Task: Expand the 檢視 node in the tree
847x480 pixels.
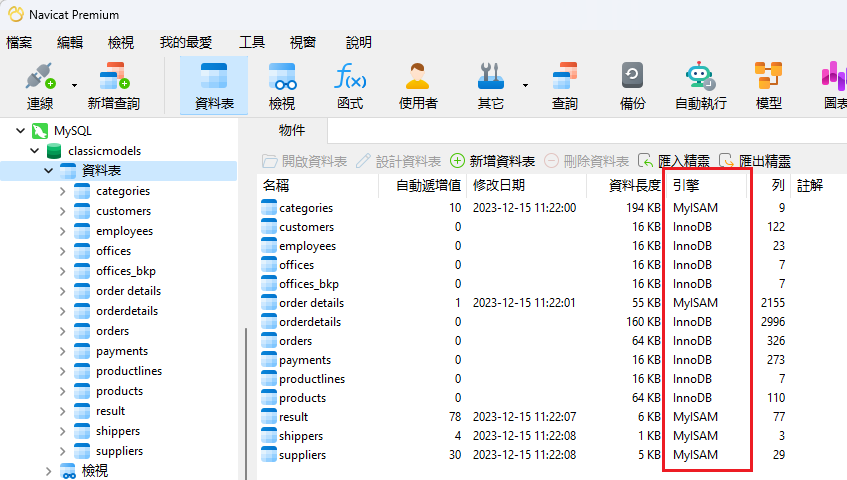Action: pyautogui.click(x=49, y=471)
